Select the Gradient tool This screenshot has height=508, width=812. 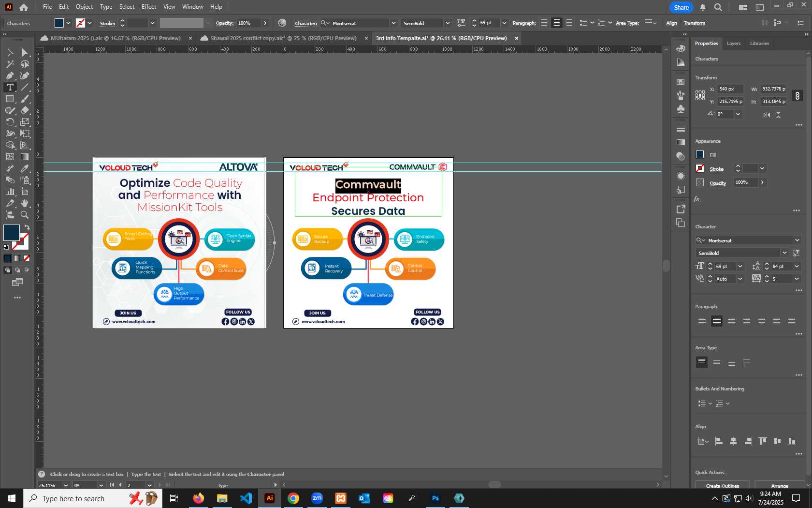pos(25,157)
